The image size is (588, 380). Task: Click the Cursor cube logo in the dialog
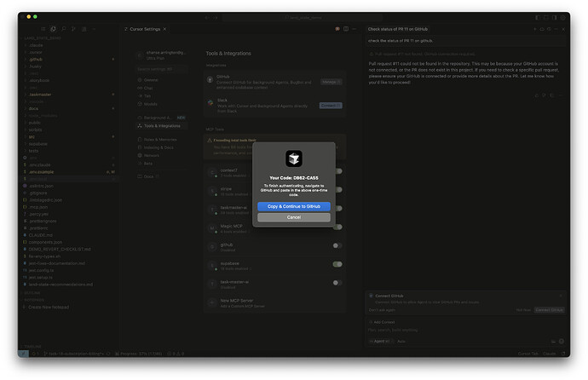click(294, 158)
